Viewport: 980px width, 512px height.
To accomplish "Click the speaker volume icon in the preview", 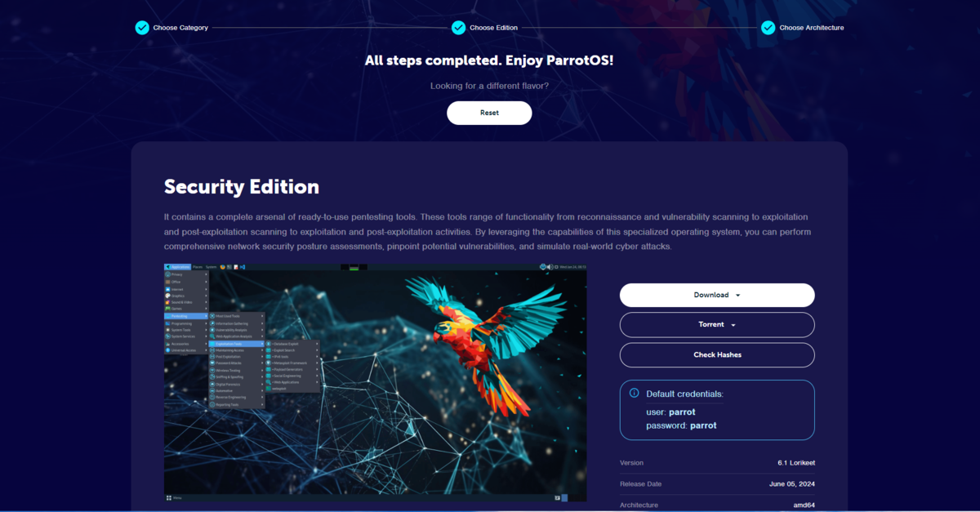I will [x=550, y=267].
